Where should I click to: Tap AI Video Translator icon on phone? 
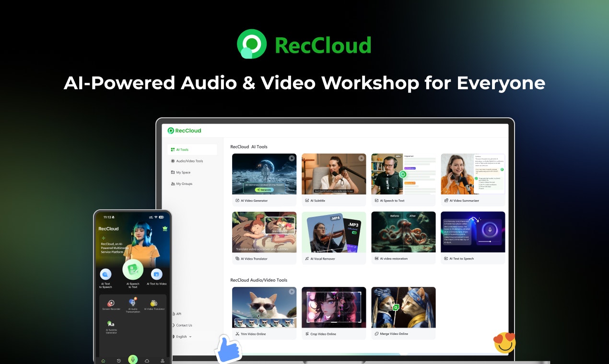154,303
